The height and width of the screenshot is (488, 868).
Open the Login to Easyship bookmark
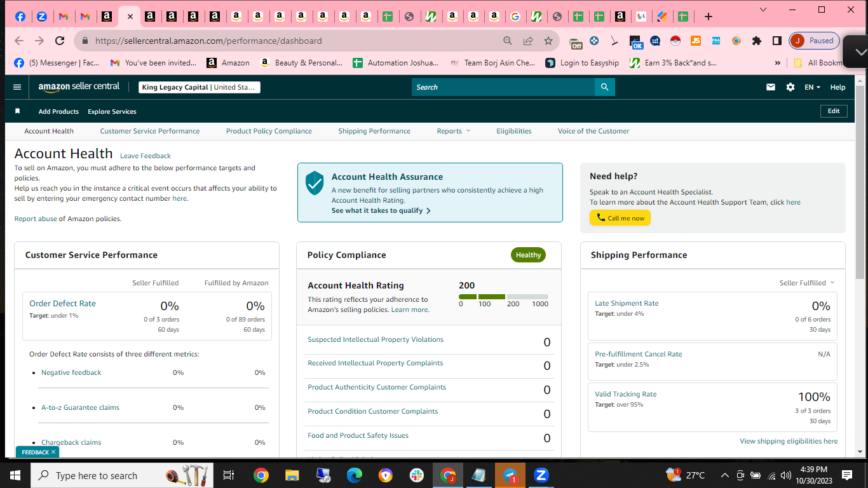coord(582,63)
